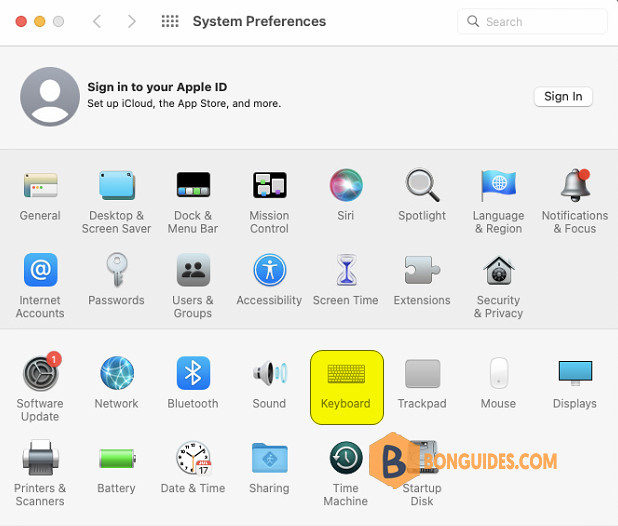
Task: Open Spotlight preferences
Action: tap(422, 196)
